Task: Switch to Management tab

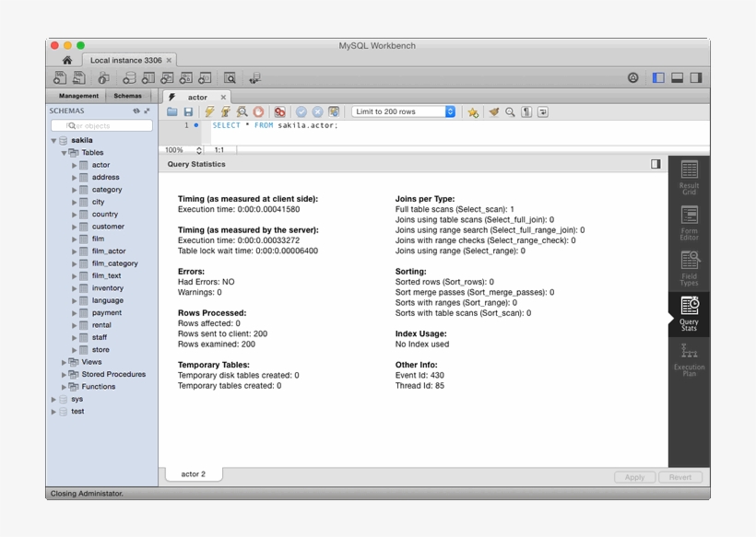Action: (x=78, y=96)
